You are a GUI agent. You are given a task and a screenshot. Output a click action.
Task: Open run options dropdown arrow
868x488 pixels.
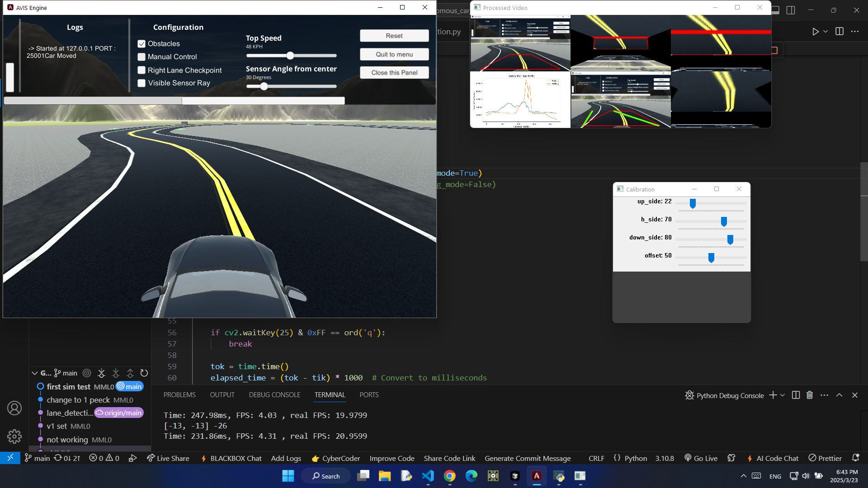pyautogui.click(x=826, y=32)
